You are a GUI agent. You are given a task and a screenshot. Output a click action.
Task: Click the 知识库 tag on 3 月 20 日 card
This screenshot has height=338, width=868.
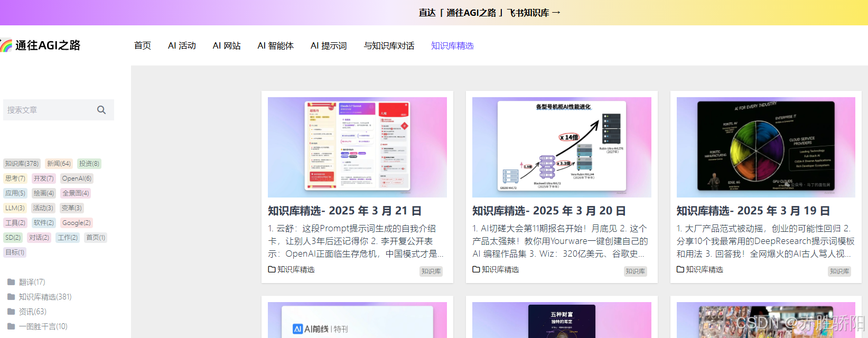pyautogui.click(x=635, y=271)
